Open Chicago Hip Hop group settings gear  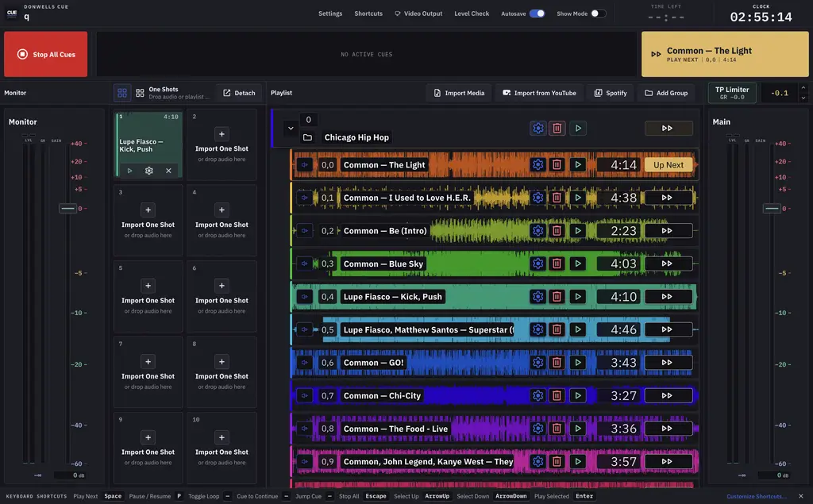(538, 128)
